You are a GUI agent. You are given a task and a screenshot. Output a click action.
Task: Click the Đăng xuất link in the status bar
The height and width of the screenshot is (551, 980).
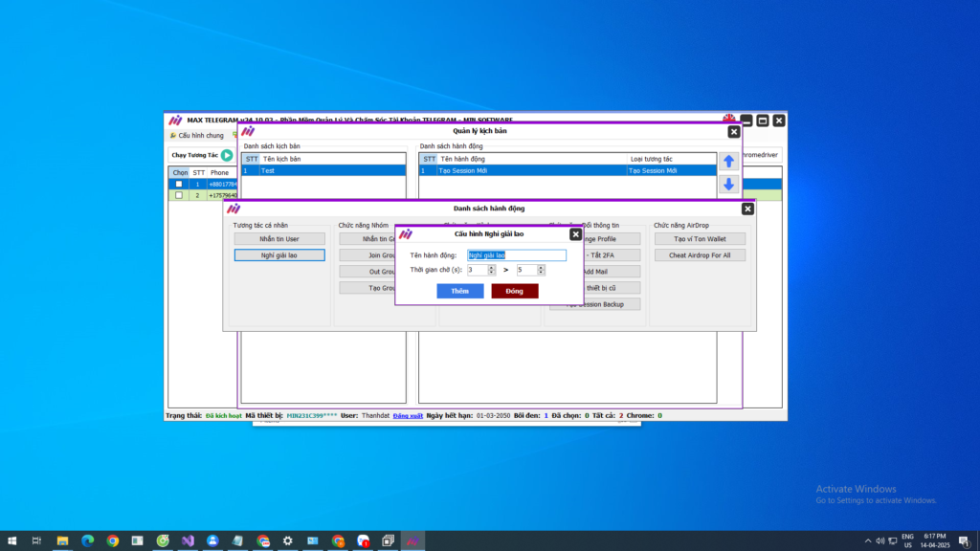pyautogui.click(x=408, y=416)
